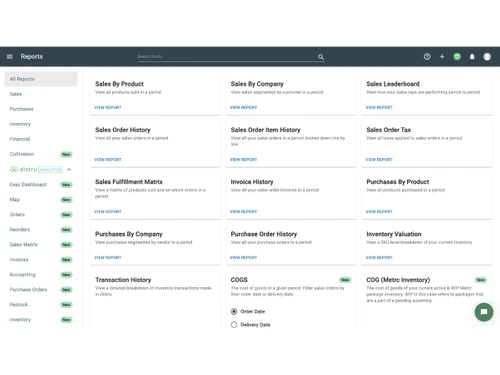Image resolution: width=500 pixels, height=375 pixels.
Task: Open the green chat bubble widget
Action: point(484,312)
